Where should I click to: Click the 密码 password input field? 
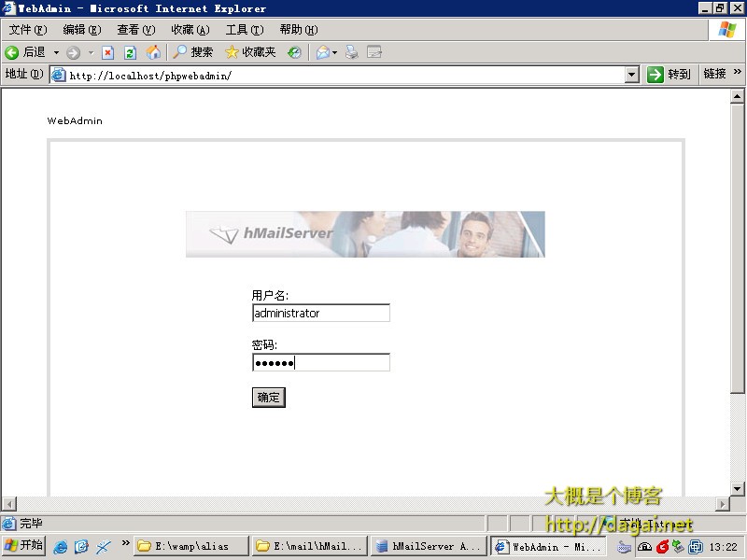(x=321, y=362)
